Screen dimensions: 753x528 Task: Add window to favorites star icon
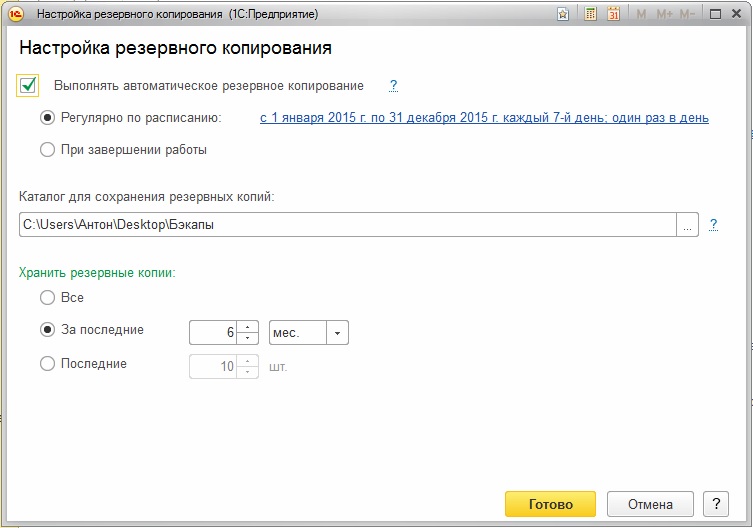[x=563, y=14]
